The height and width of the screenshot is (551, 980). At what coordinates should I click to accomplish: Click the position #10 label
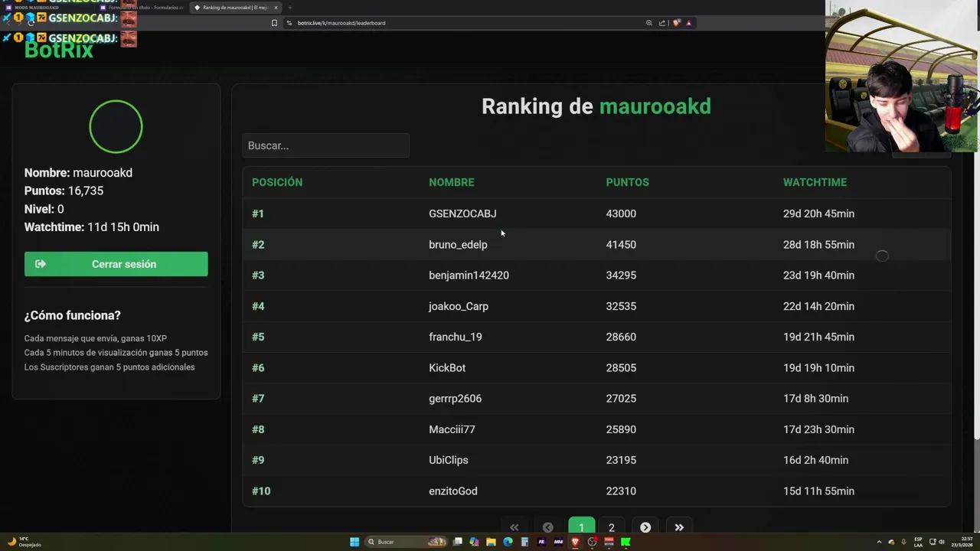pos(261,491)
